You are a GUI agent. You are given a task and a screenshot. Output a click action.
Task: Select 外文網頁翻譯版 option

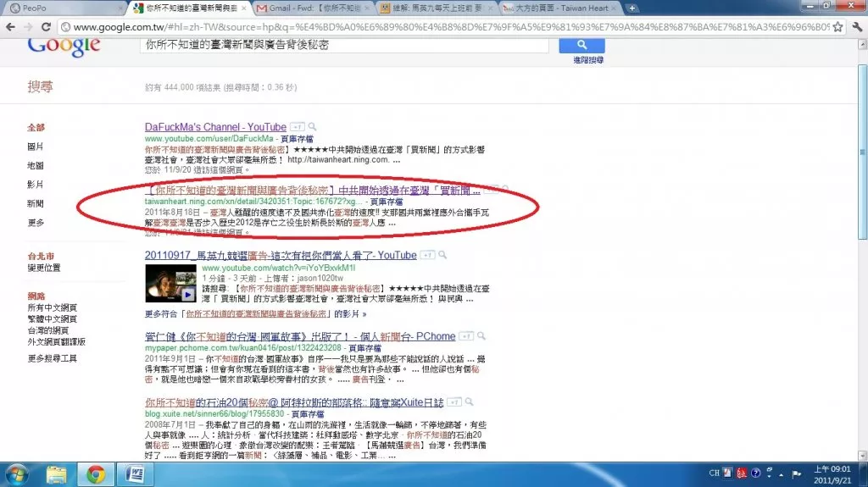pyautogui.click(x=57, y=342)
